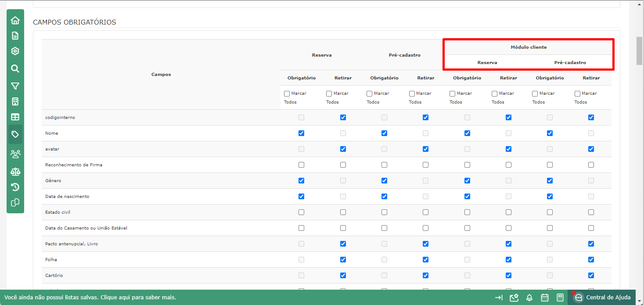Check Módulo cliente Pré-cadastro Retirar for Data do Casamento
Viewport: 644px width, 305px height.
coord(591,228)
